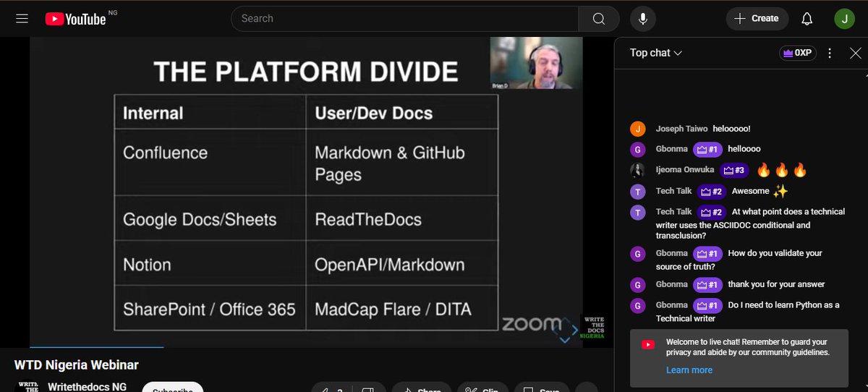Start voice search with microphone
The image size is (868, 392).
click(x=642, y=19)
